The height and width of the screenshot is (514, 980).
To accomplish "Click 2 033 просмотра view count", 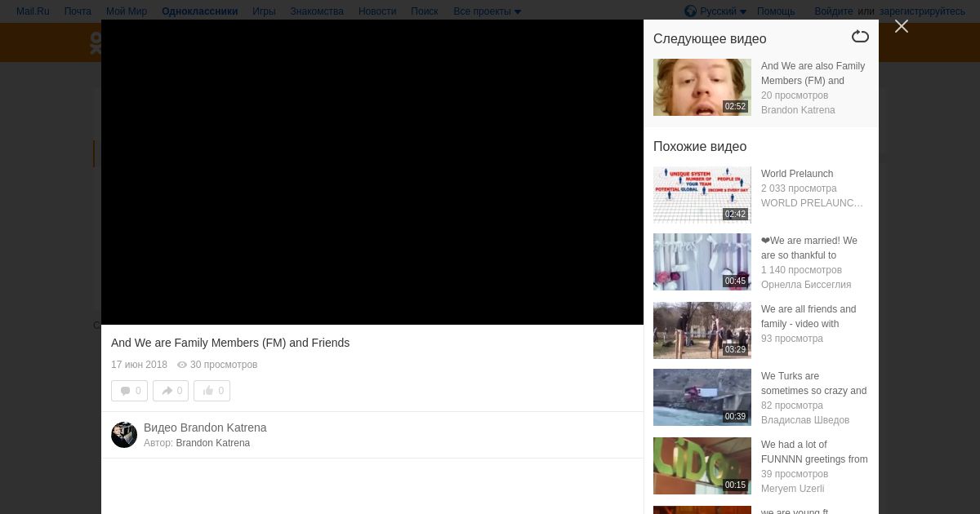I will (799, 188).
